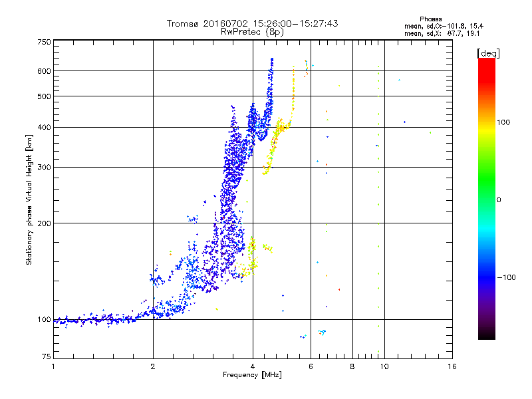Screen dimensions: 532x399
Task: Click the 'mean, sd,X: 87.7, 19.1' text
Action: pos(442,34)
